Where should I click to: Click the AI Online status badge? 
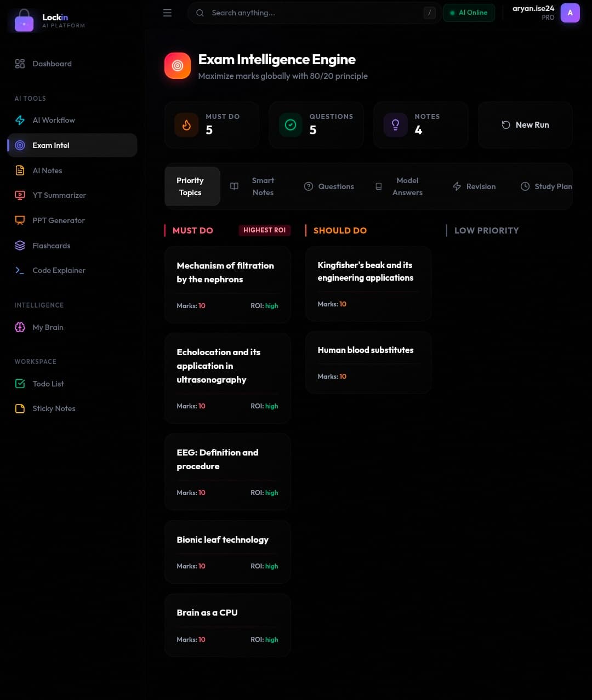pos(469,13)
